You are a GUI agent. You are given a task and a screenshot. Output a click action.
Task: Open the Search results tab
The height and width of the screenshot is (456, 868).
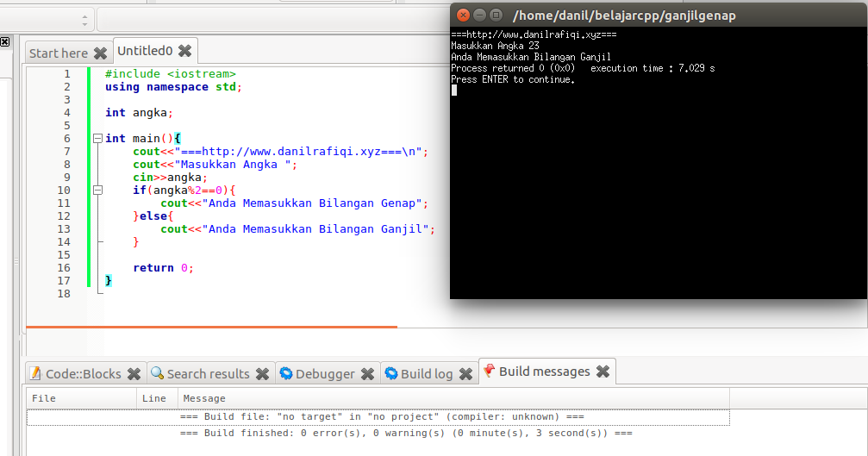(x=208, y=374)
